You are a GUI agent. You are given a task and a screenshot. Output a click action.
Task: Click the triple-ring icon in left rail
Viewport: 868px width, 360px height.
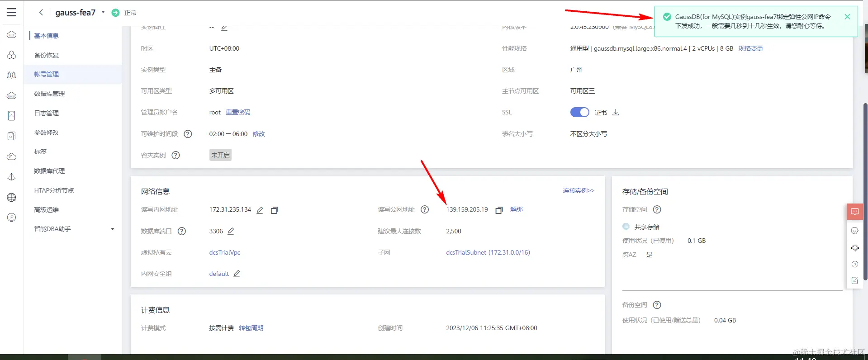[x=12, y=55]
